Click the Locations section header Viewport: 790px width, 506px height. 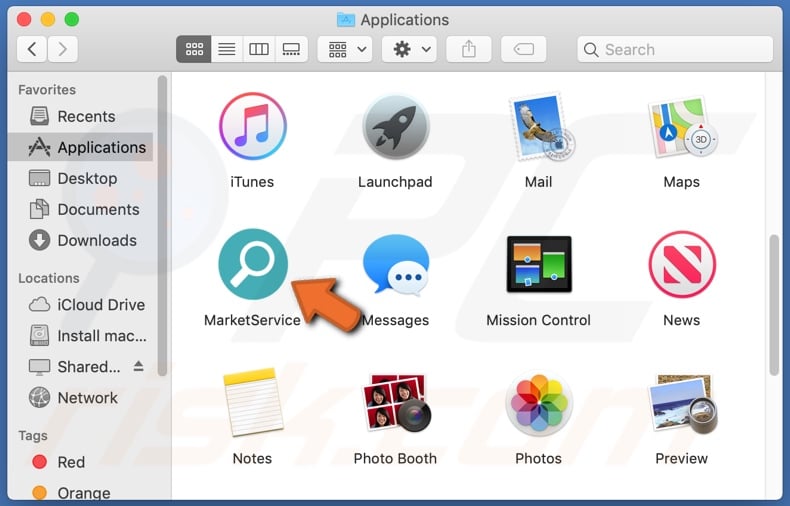coord(49,278)
